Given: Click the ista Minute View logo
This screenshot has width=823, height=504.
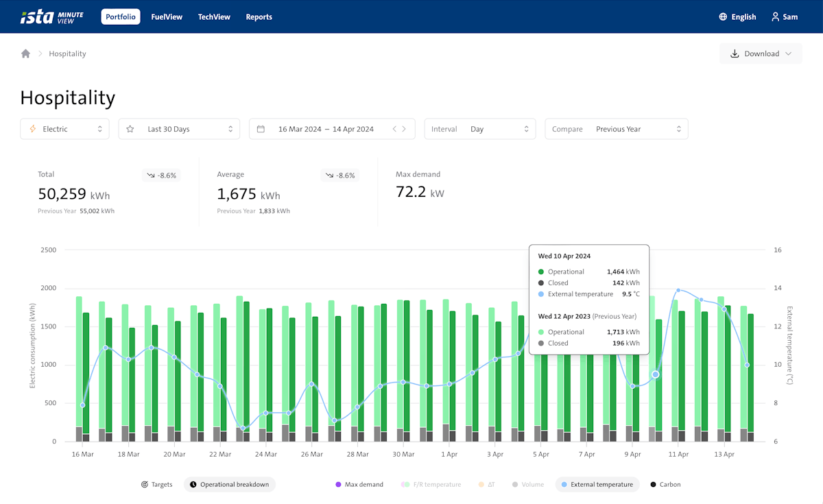Looking at the screenshot, I should (x=51, y=16).
